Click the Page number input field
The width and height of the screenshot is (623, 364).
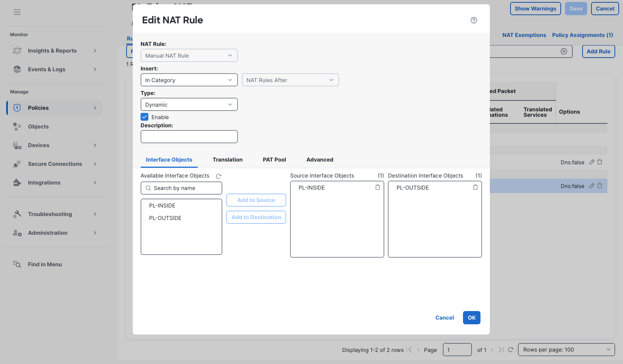pyautogui.click(x=457, y=350)
